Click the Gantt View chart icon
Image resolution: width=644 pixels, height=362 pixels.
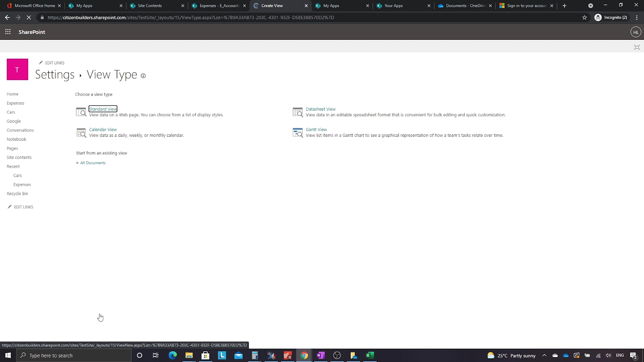point(298,133)
